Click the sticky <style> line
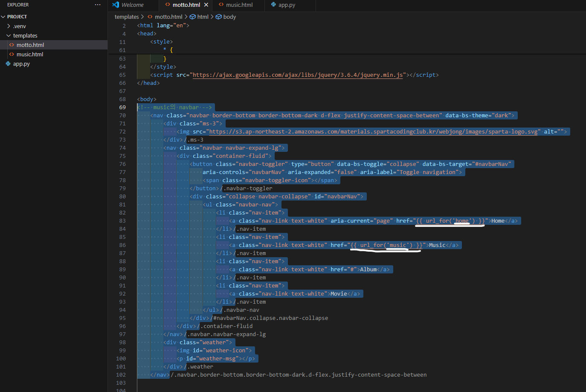The height and width of the screenshot is (392, 586). (x=162, y=42)
